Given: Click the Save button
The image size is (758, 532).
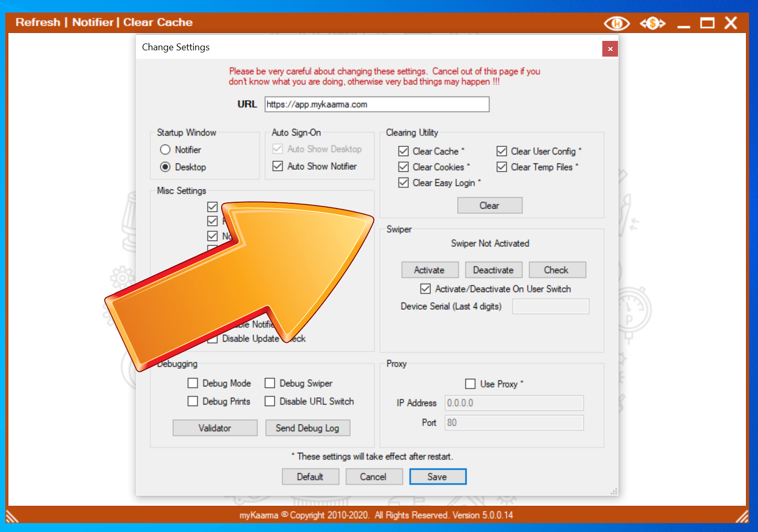Looking at the screenshot, I should click(438, 477).
